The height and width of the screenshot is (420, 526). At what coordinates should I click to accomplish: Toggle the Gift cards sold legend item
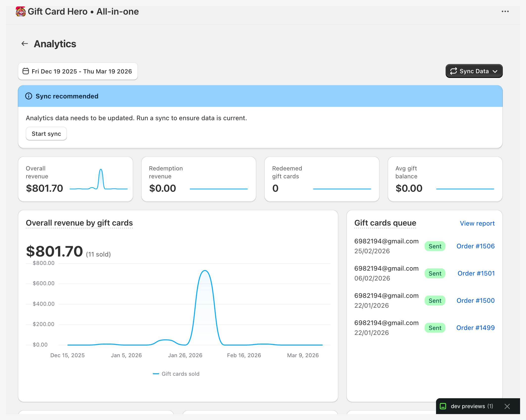coord(176,374)
